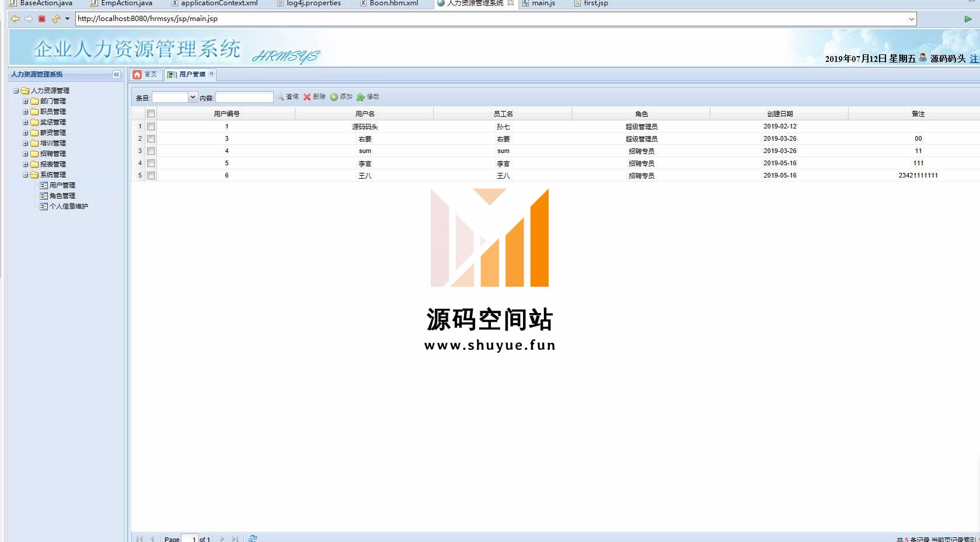Open the main.js editor tab
Image resolution: width=980 pixels, height=542 pixels.
click(x=539, y=4)
